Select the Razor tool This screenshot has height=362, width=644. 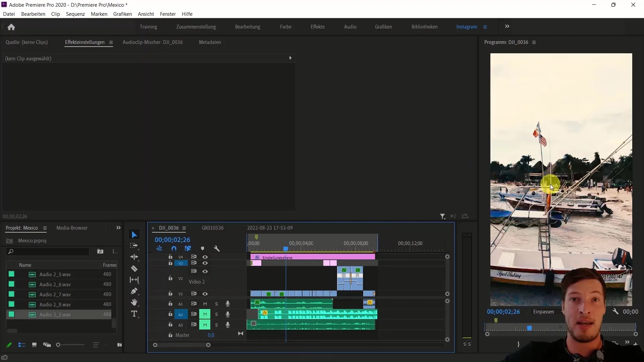click(134, 268)
